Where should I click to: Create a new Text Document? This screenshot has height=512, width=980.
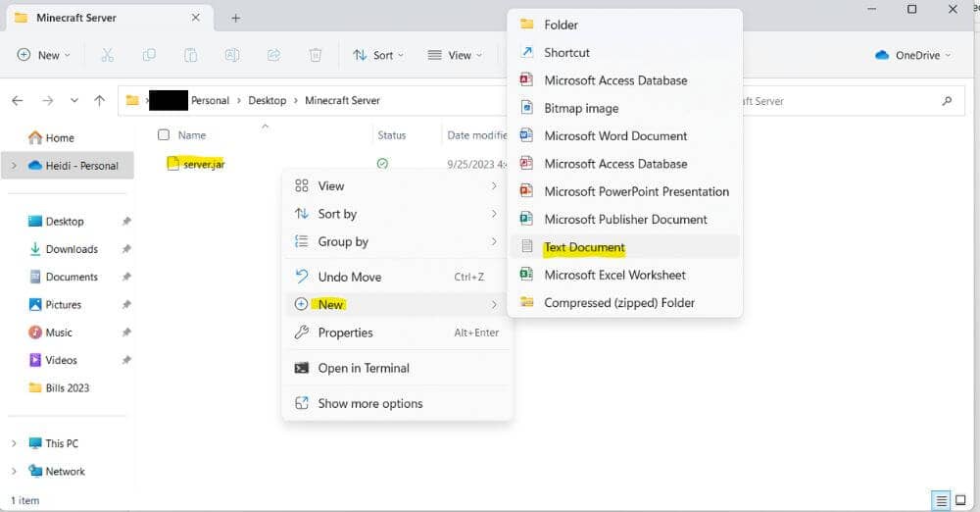tap(625, 247)
